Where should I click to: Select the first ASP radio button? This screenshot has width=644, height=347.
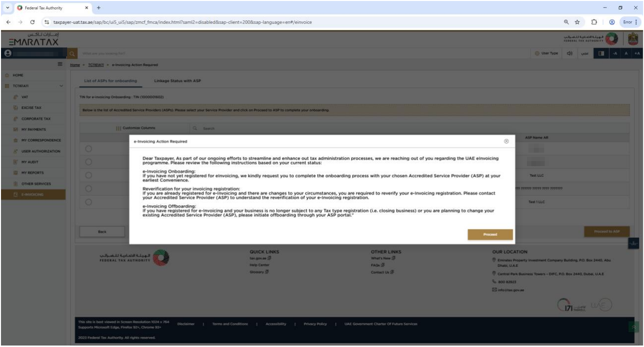[x=89, y=148]
